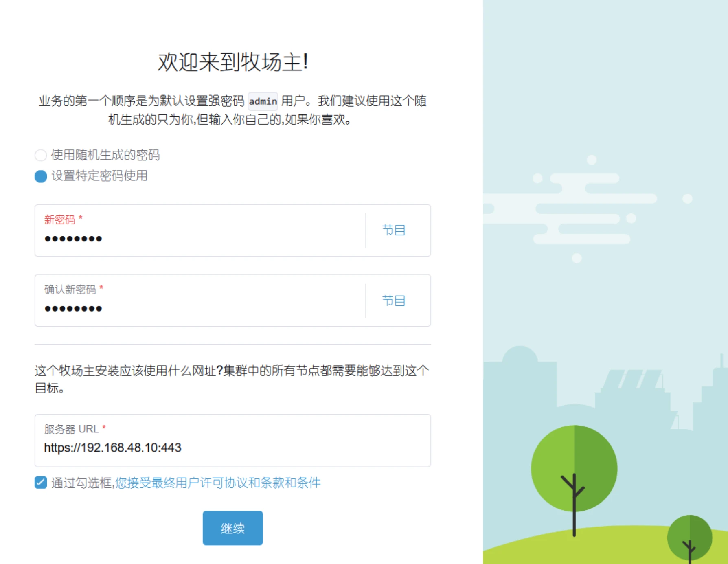Click the 'admin' code tag
Image resolution: width=728 pixels, height=564 pixels.
[x=263, y=101]
